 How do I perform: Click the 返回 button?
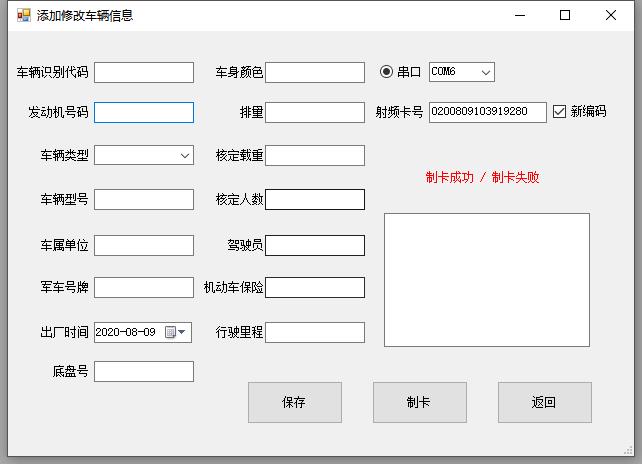point(544,402)
